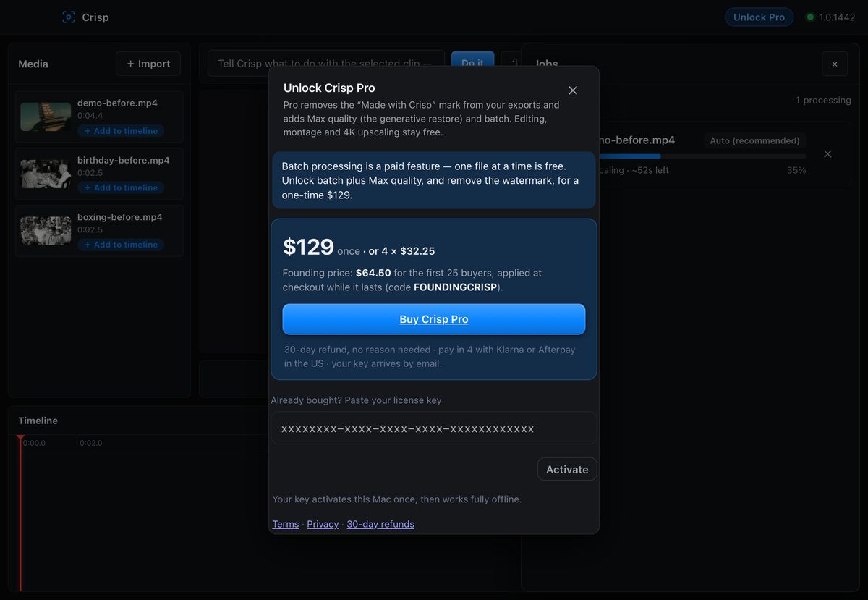Click the 35% progress value
Image resolution: width=868 pixels, height=600 pixels.
[x=796, y=170]
